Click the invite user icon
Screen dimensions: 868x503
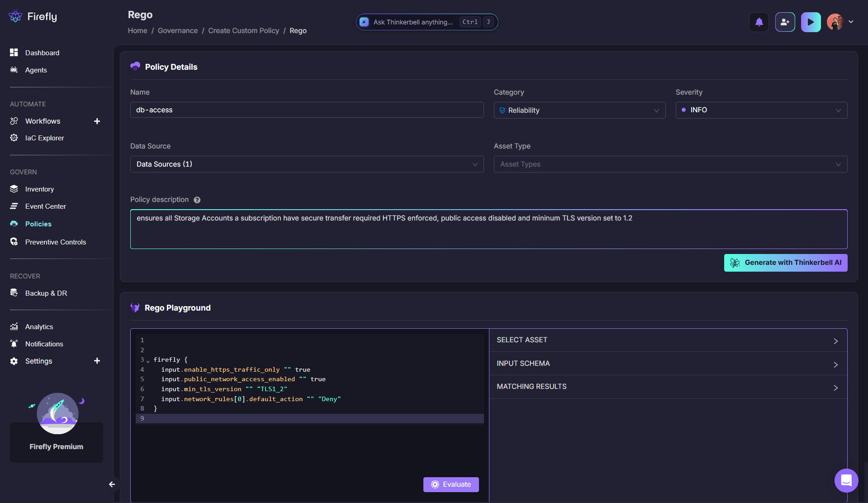pos(785,22)
